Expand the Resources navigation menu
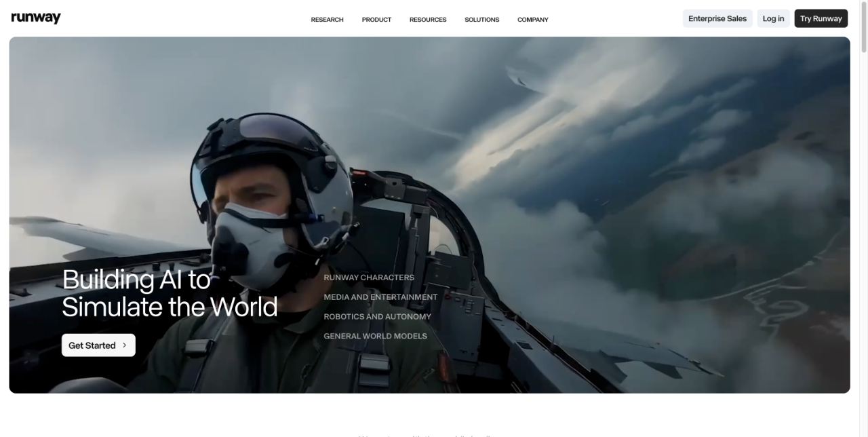Image resolution: width=868 pixels, height=437 pixels. pos(428,20)
